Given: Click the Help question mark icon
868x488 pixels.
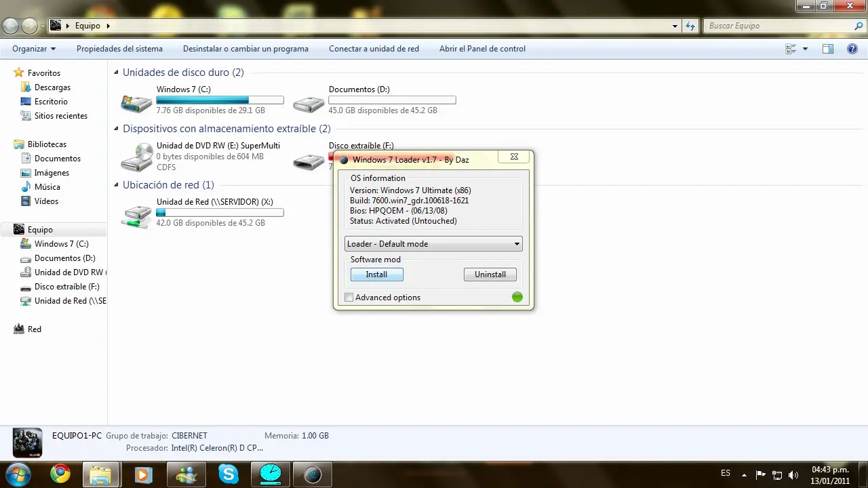Looking at the screenshot, I should (852, 48).
